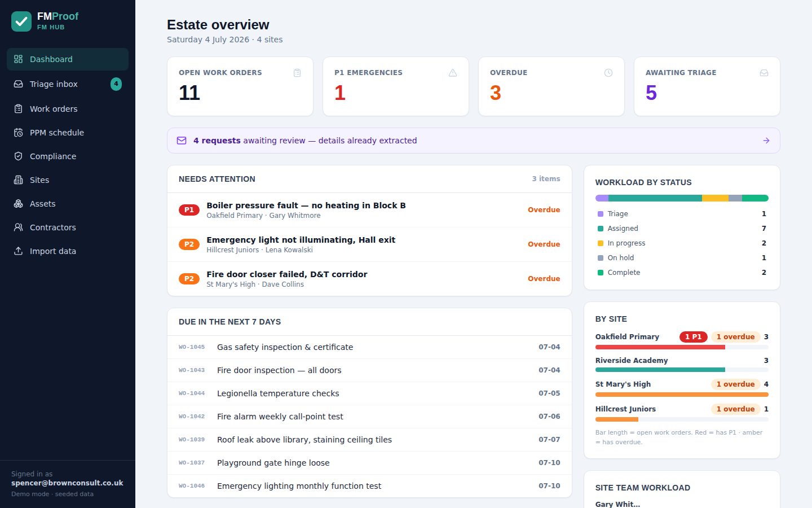Select Emergency lighting monthly function test row
This screenshot has height=508, width=812.
coord(369,486)
